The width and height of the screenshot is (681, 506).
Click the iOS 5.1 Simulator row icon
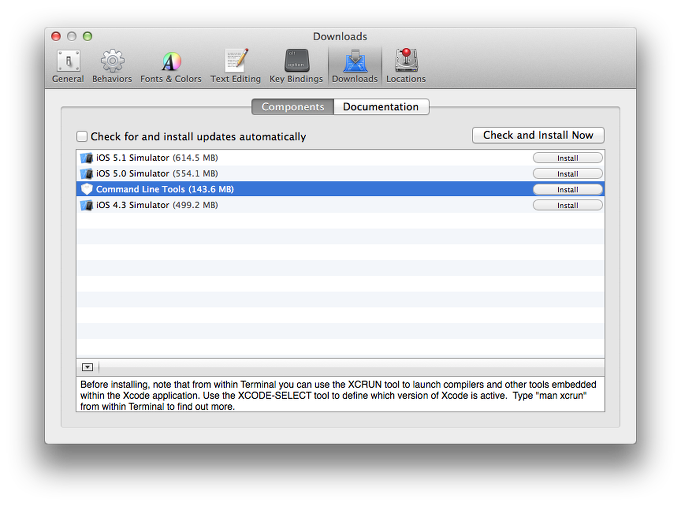[87, 158]
